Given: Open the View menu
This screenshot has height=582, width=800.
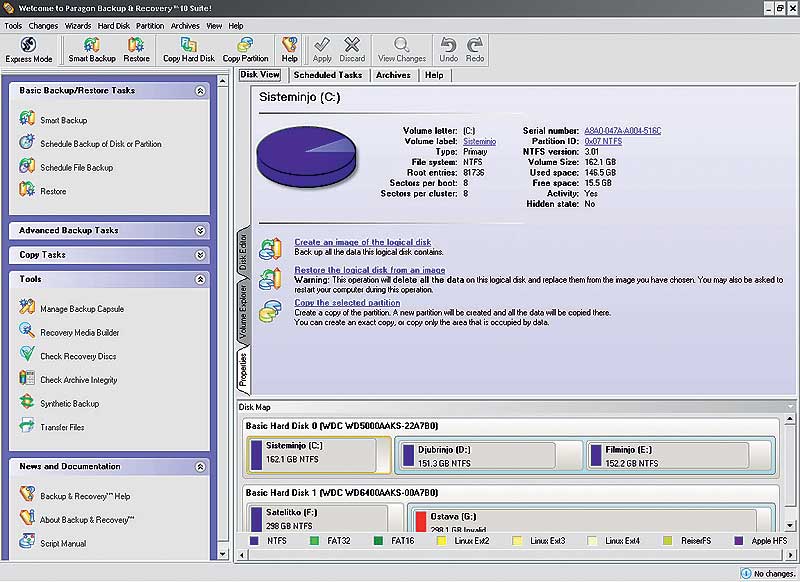Looking at the screenshot, I should click(214, 26).
